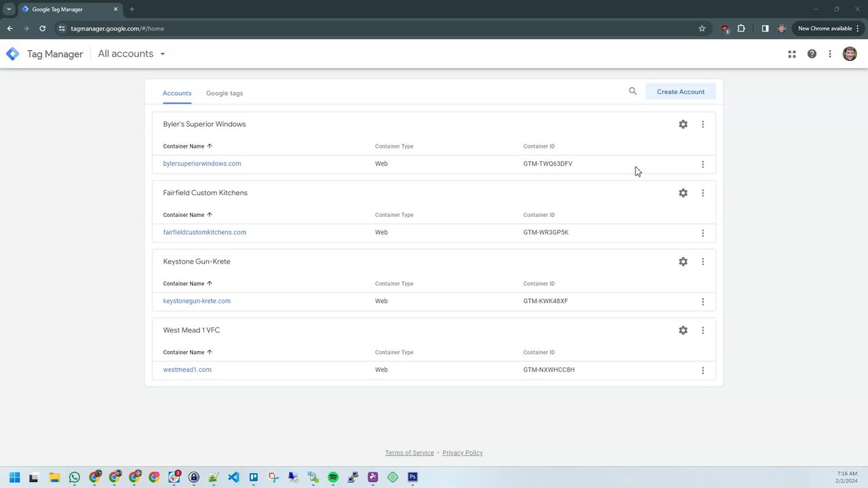Open the westmead1.com container

[x=187, y=370]
